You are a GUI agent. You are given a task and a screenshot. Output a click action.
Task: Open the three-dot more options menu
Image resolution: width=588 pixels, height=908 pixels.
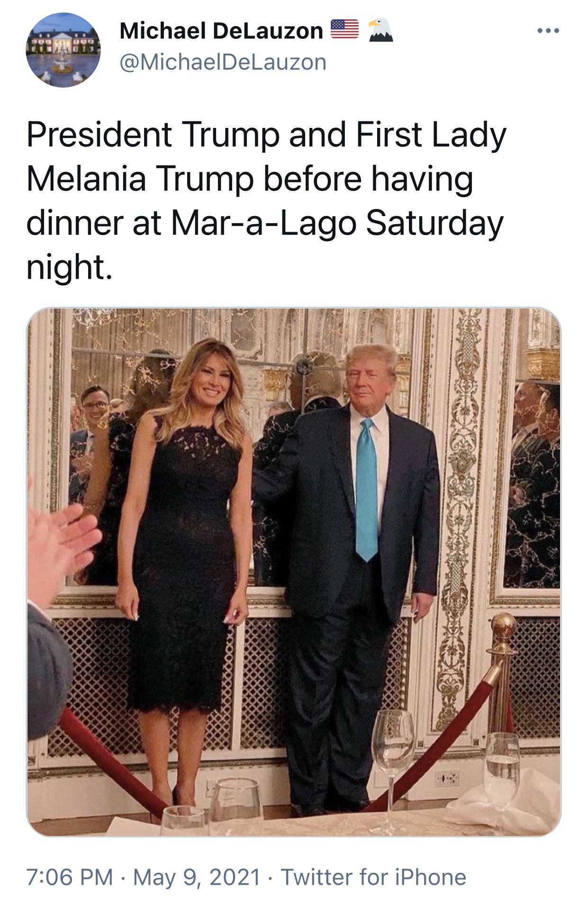[x=549, y=31]
